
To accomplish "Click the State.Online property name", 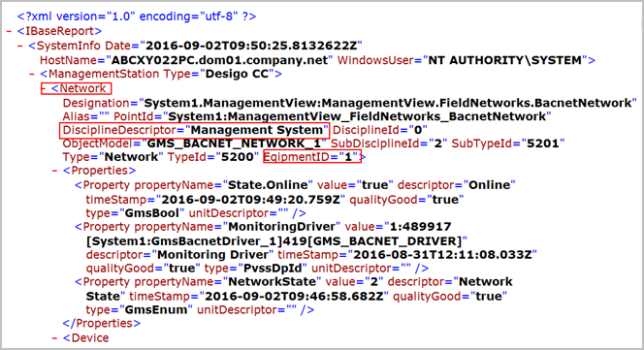I will [268, 185].
